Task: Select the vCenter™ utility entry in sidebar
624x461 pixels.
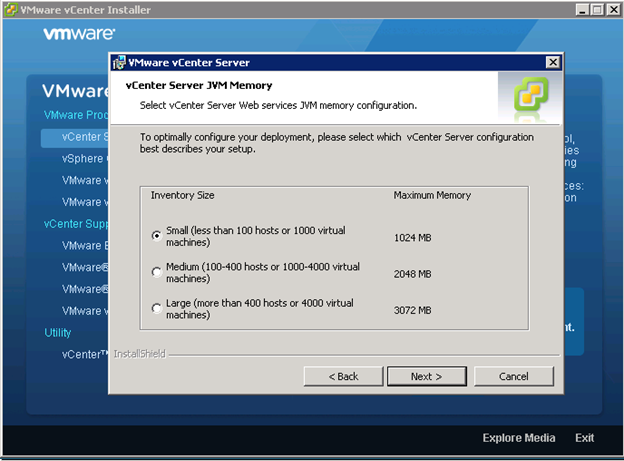Action: [x=85, y=354]
